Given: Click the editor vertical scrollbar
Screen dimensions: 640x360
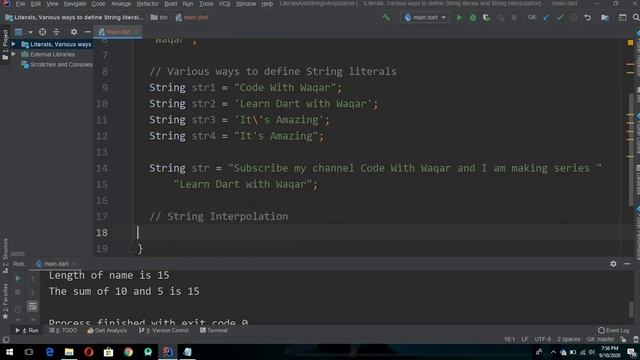Looking at the screenshot, I should coord(631,149).
